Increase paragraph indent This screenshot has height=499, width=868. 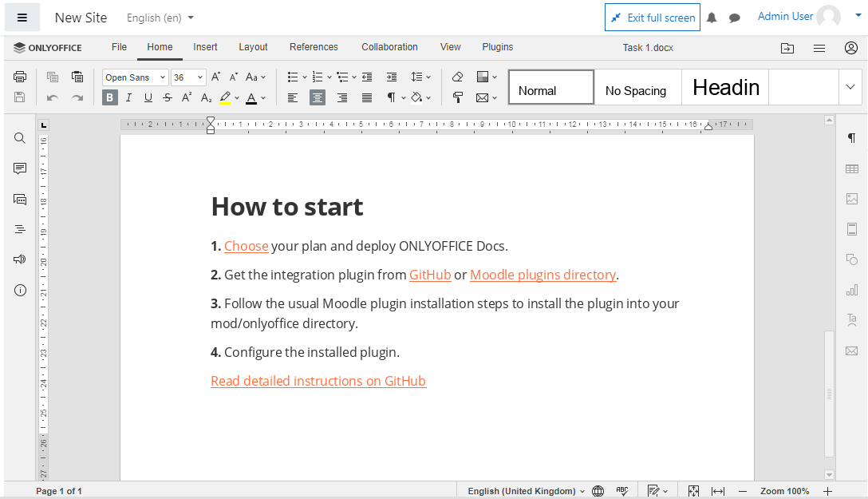point(392,77)
